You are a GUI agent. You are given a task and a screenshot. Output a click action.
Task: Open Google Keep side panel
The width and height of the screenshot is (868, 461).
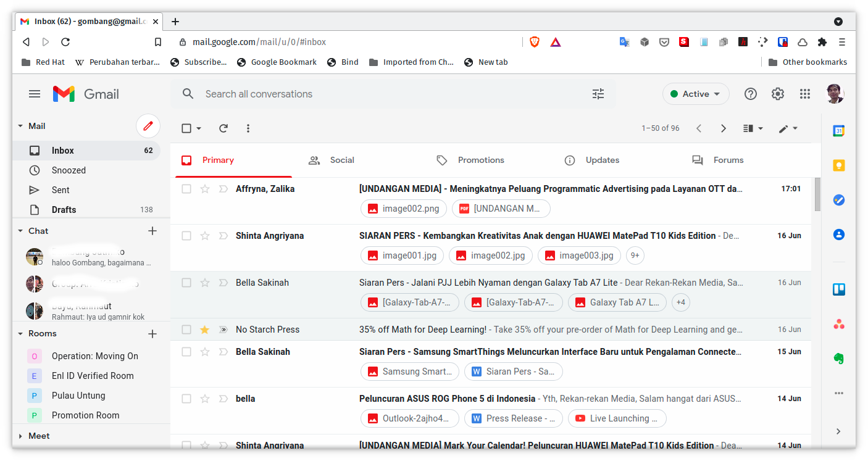tap(839, 165)
